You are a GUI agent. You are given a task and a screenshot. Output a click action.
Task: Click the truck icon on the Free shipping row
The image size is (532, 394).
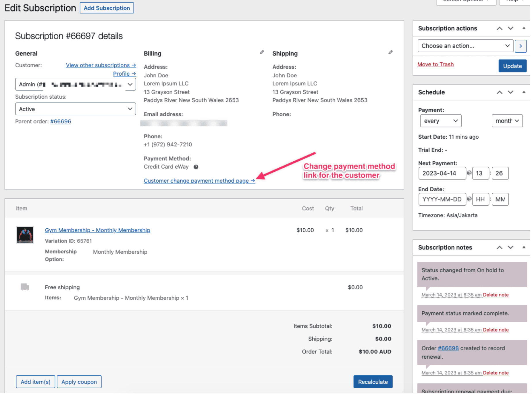[25, 287]
